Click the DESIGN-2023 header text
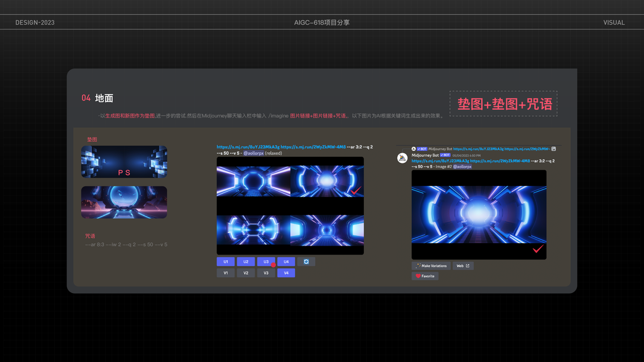644x362 pixels. [35, 22]
